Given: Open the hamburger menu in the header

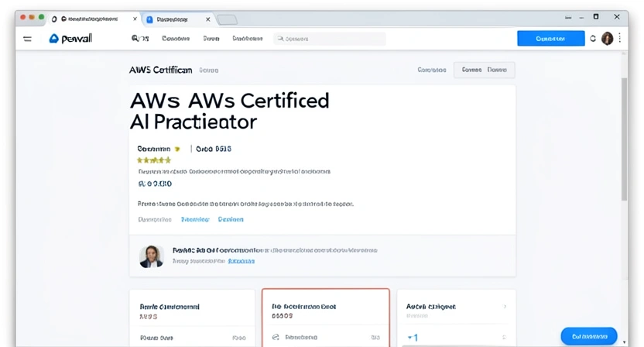Looking at the screenshot, I should (x=28, y=39).
